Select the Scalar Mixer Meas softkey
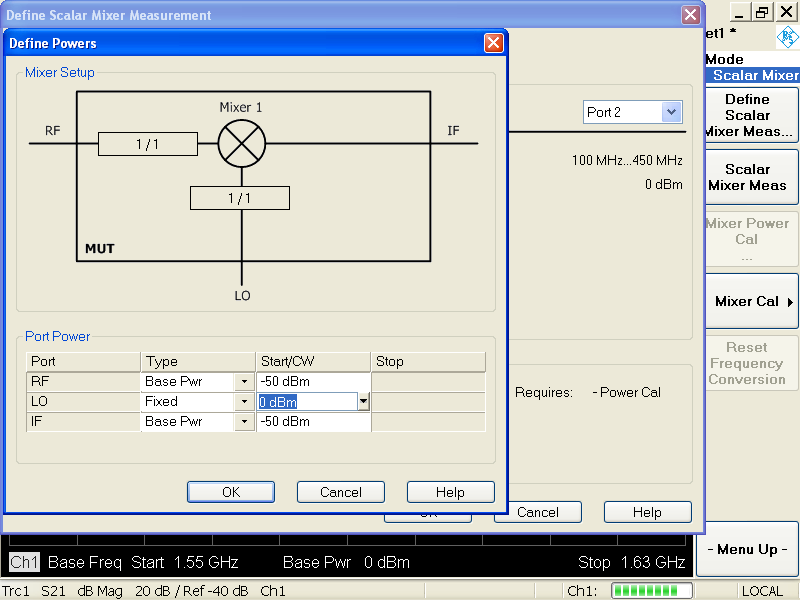This screenshot has width=800, height=600. click(747, 177)
